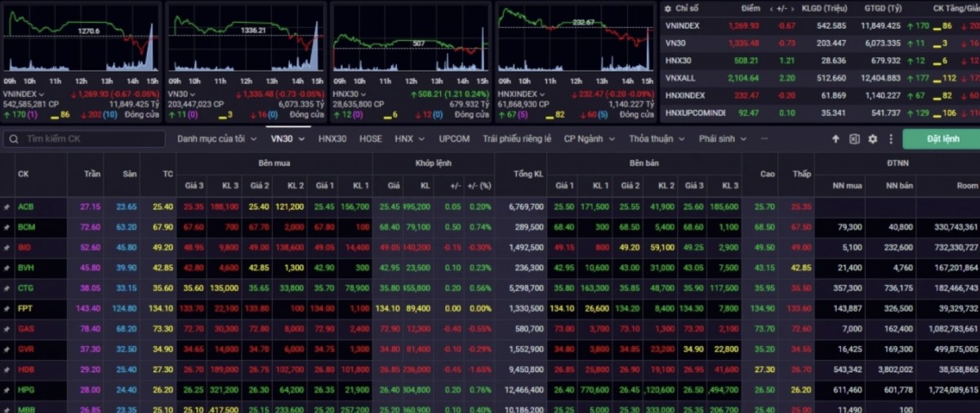The width and height of the screenshot is (980, 413).
Task: Open the three-dot more options menu
Action: click(891, 140)
